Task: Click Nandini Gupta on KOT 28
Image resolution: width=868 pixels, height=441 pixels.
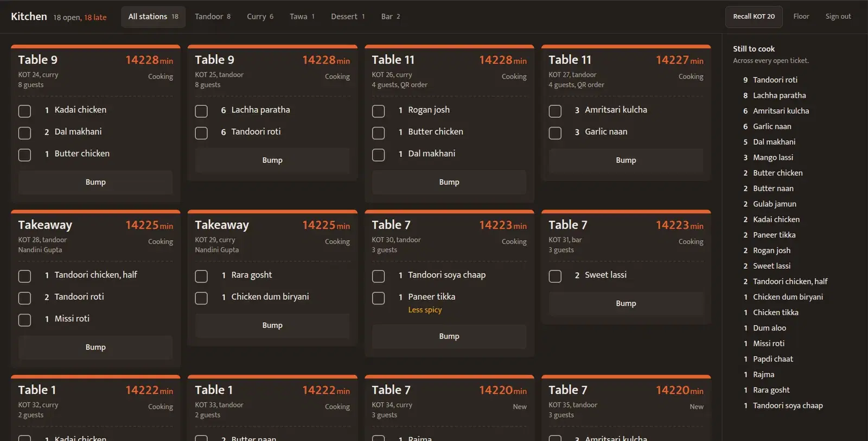Action: (40, 250)
